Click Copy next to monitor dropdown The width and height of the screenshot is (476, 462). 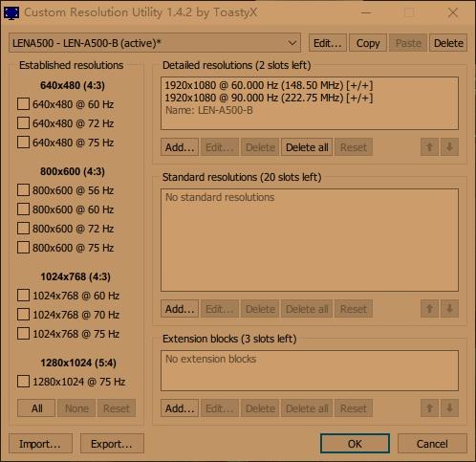coord(368,43)
